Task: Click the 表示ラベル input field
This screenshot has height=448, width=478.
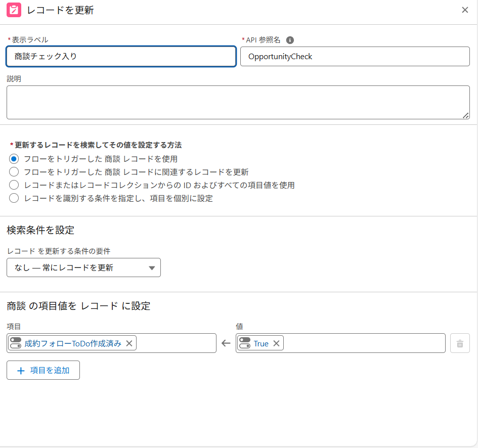Action: [x=120, y=56]
